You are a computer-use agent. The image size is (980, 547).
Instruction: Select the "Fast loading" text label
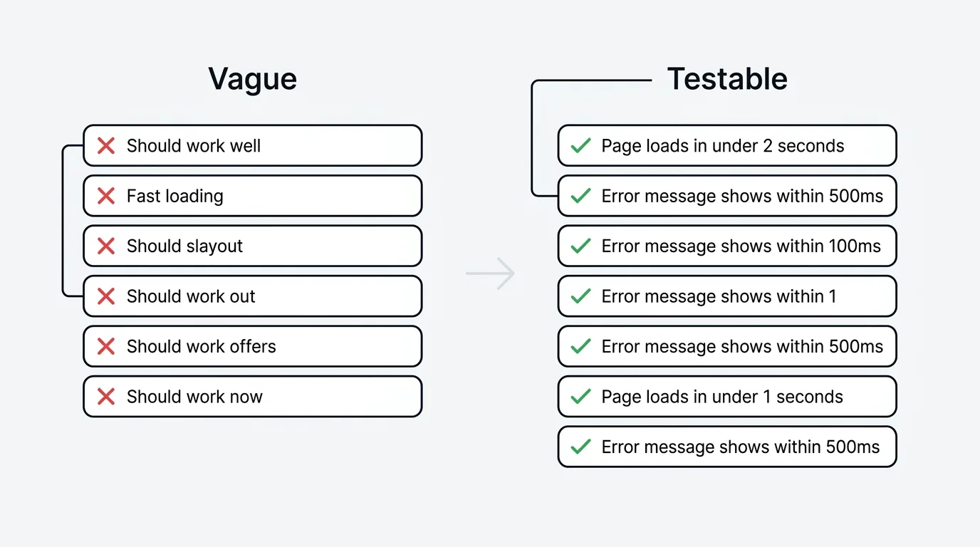click(175, 196)
